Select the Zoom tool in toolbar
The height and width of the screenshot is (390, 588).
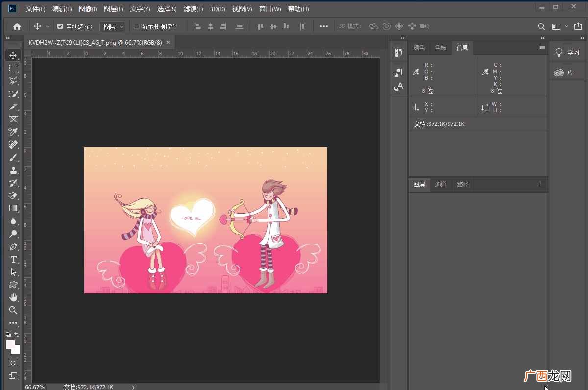coord(13,310)
